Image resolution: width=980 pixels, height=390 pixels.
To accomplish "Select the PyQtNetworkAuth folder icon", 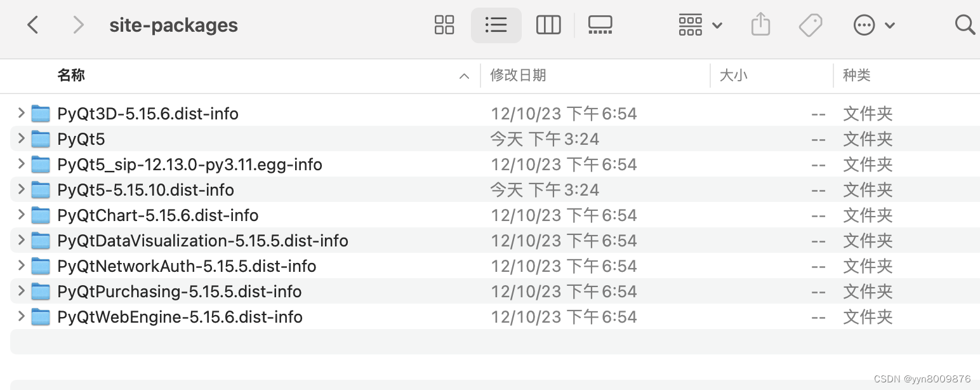I will [x=41, y=266].
